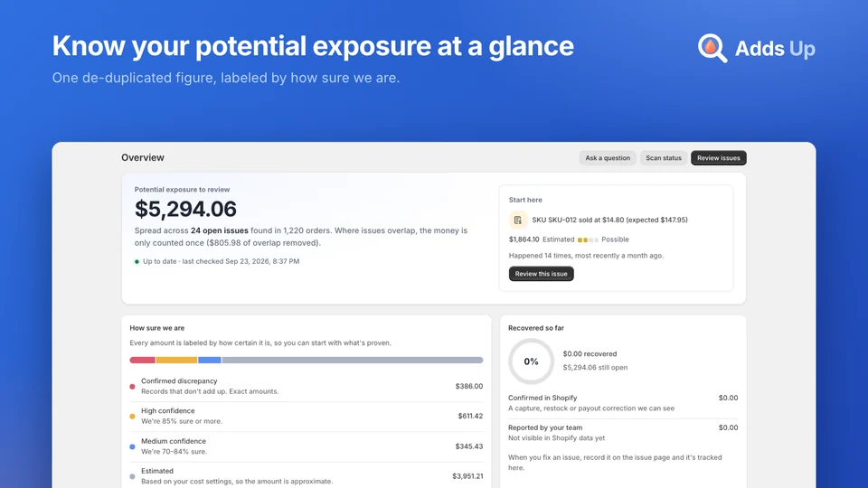The image size is (868, 488).
Task: Click the $345.43 amount
Action: [469, 446]
